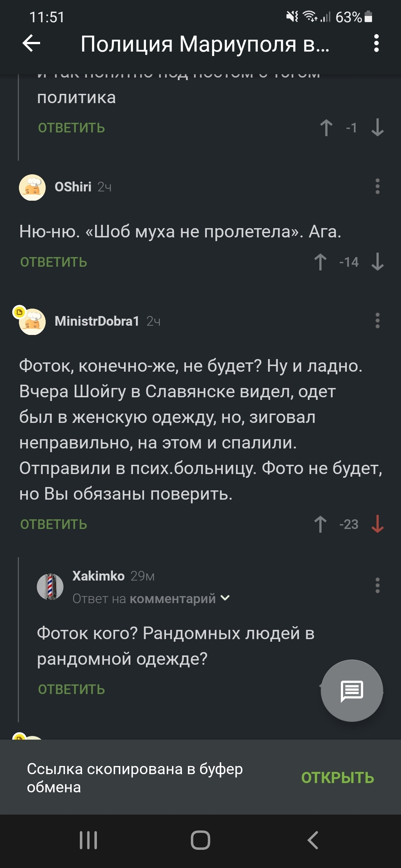
Task: Open the post overflow menu in header
Action: [x=376, y=43]
